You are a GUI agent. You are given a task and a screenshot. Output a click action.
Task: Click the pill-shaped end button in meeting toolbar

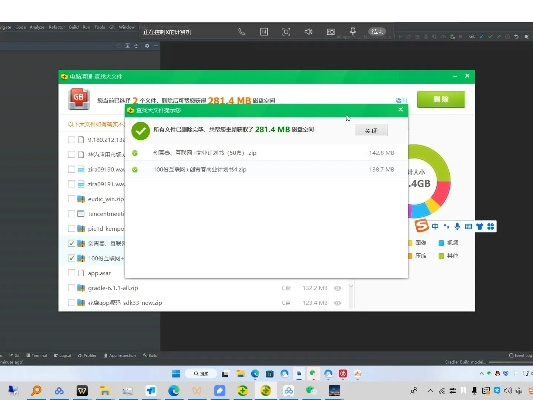[377, 32]
